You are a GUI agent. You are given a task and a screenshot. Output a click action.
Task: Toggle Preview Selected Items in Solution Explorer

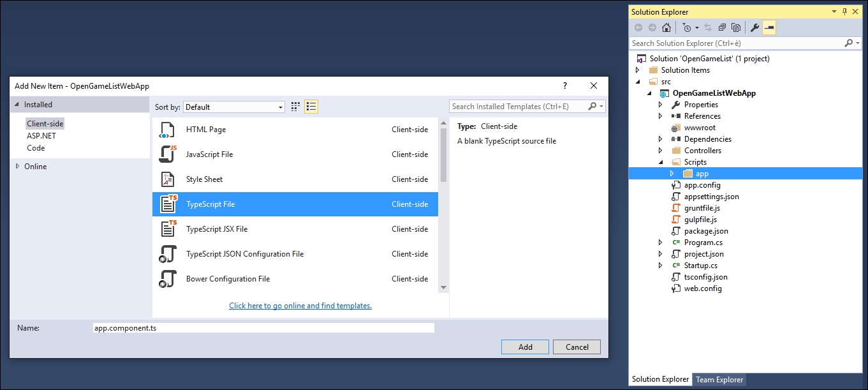769,27
